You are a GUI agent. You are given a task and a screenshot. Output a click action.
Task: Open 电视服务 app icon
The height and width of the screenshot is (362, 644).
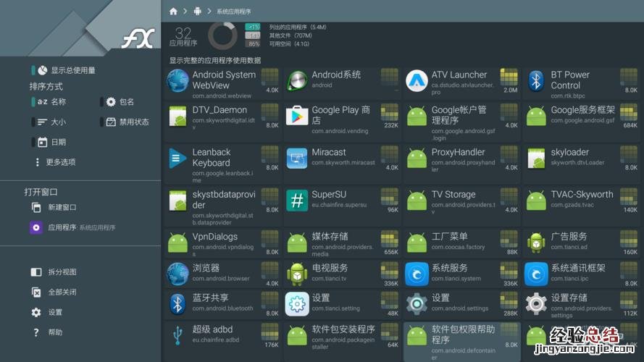pos(297,274)
